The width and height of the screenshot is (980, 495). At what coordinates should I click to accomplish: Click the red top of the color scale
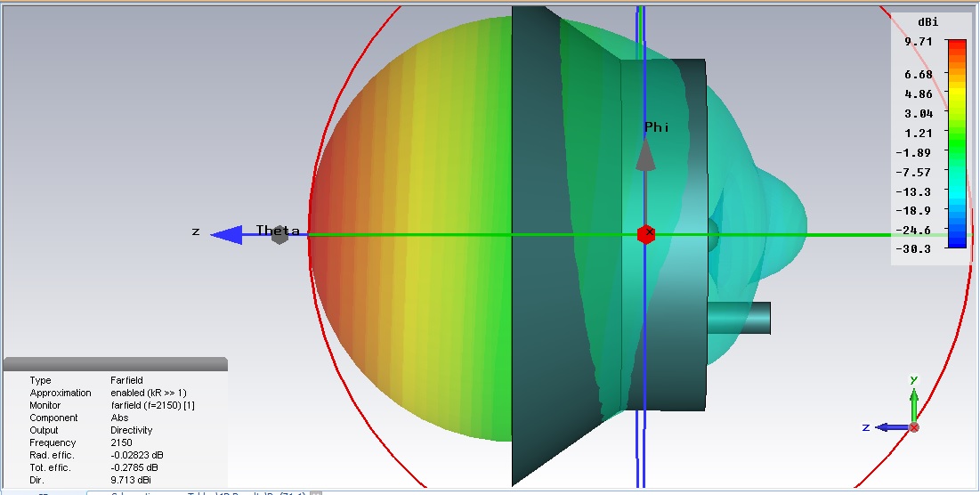tap(957, 45)
